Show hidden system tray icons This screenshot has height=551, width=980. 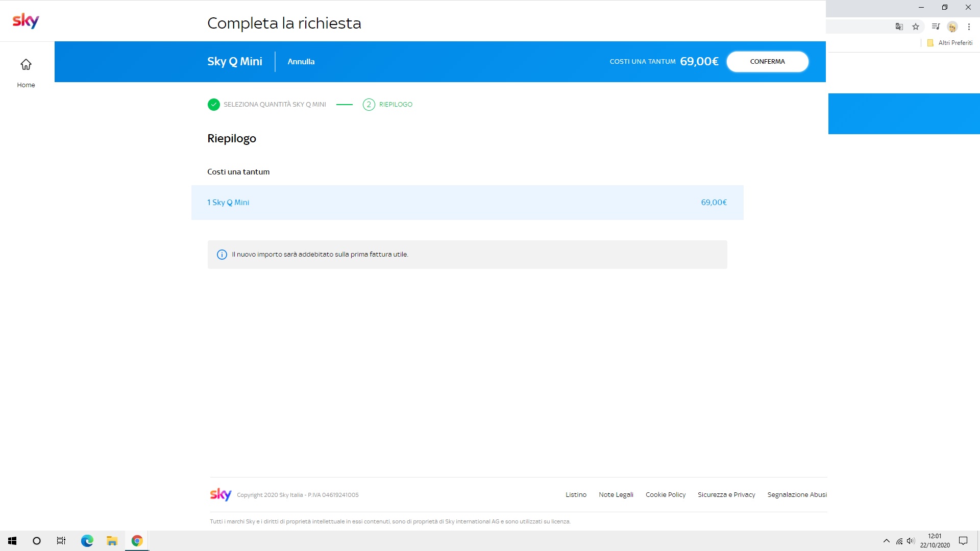click(x=887, y=541)
